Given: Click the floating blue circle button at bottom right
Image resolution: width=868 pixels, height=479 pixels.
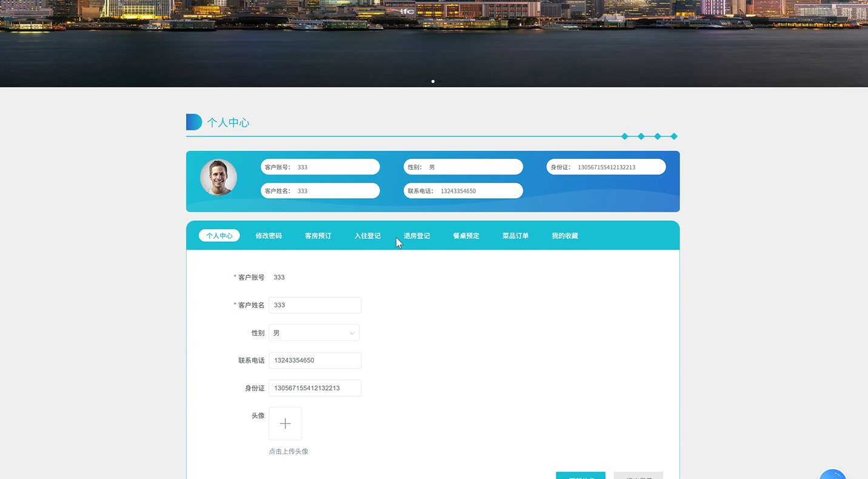Looking at the screenshot, I should click(832, 475).
